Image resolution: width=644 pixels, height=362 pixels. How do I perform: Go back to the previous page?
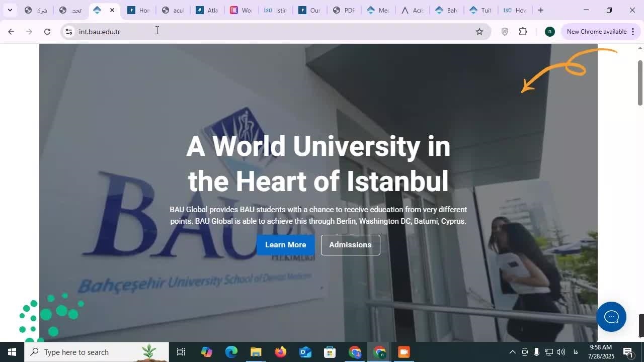click(11, 32)
